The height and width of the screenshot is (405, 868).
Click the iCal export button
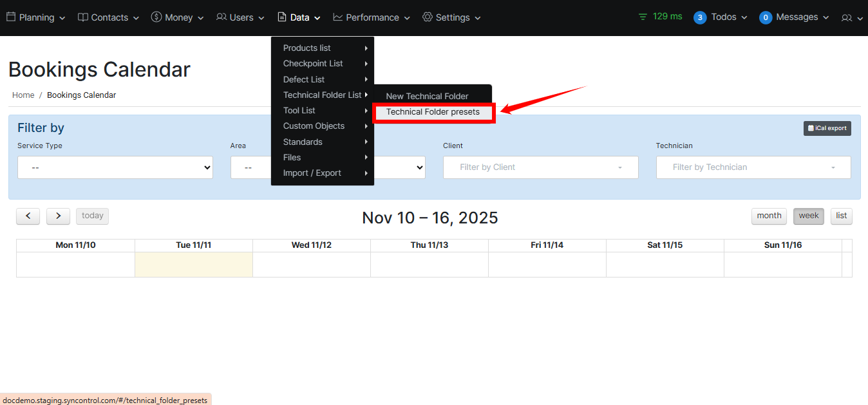tap(827, 128)
